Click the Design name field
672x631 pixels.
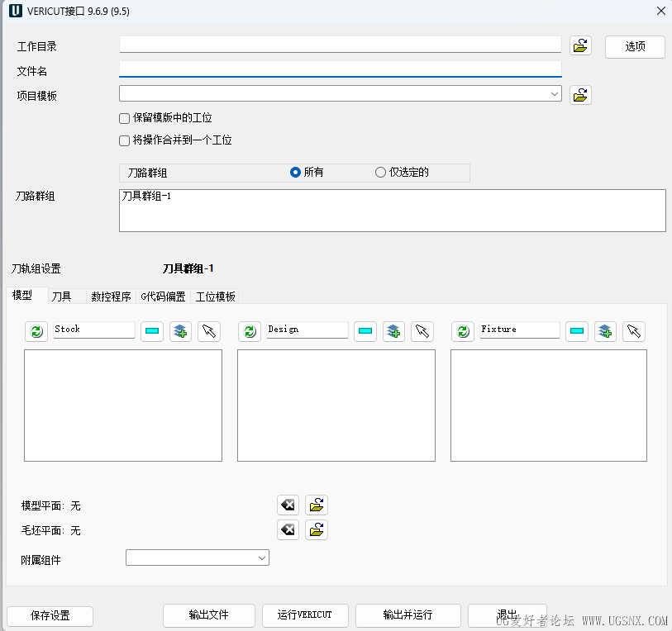pos(307,330)
